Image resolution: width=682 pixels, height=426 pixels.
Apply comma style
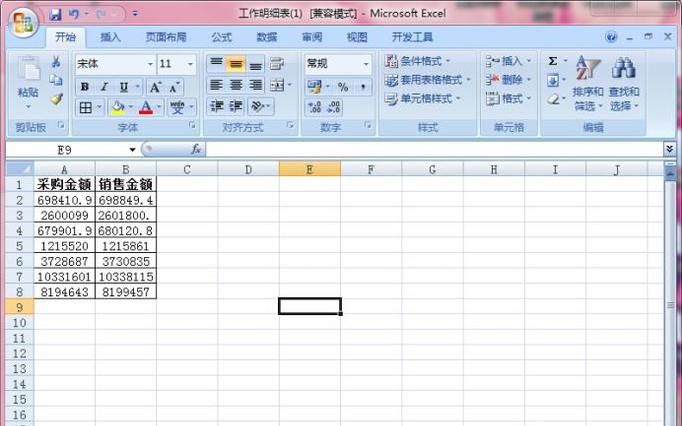point(363,87)
